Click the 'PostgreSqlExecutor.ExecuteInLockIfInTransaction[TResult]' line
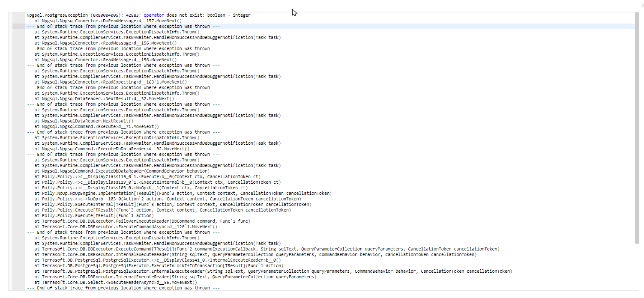 click(x=159, y=265)
